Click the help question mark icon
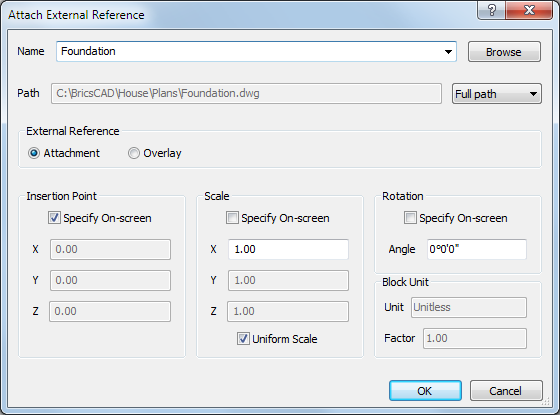560x415 pixels. (x=491, y=10)
